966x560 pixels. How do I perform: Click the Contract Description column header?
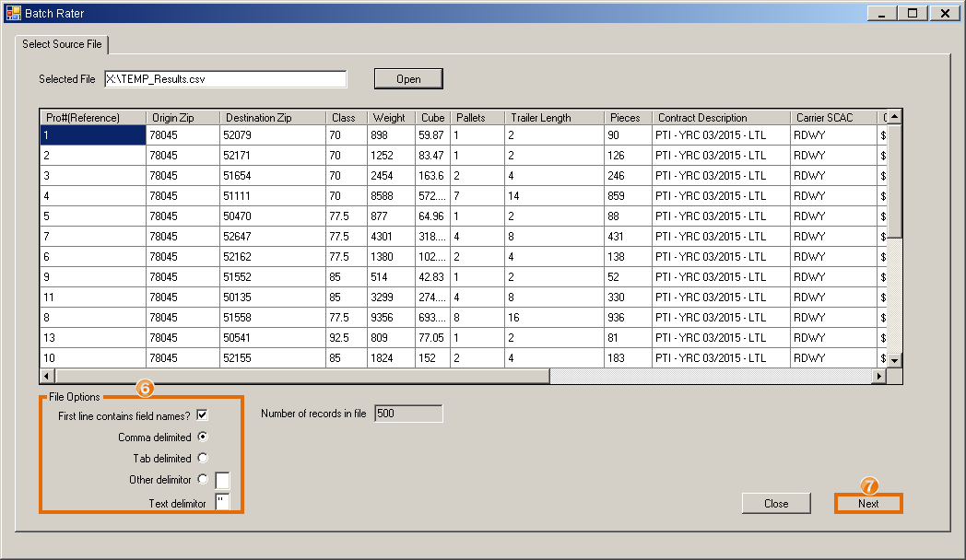click(722, 118)
